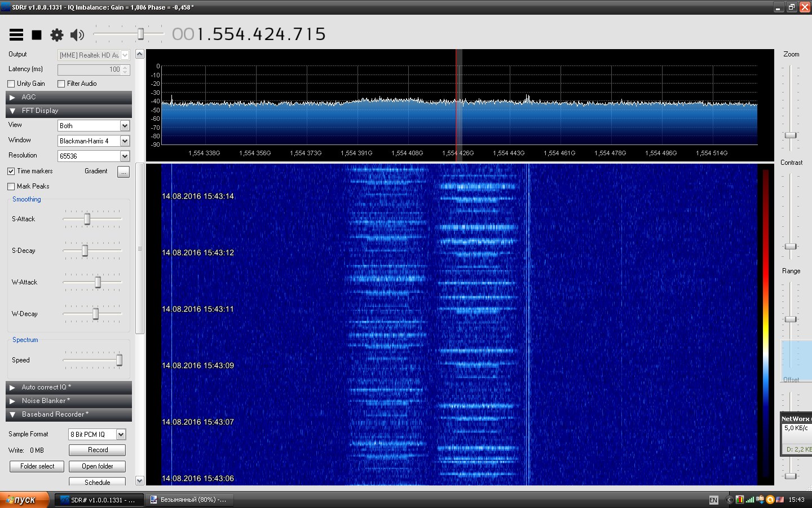Click the frequency display 1.554.424.715
The height and width of the screenshot is (508, 812).
coord(249,34)
